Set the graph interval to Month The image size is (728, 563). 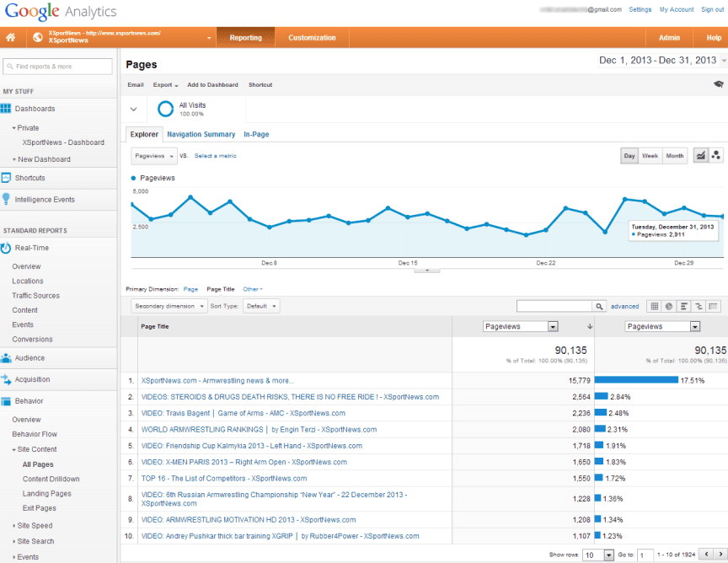coord(675,156)
